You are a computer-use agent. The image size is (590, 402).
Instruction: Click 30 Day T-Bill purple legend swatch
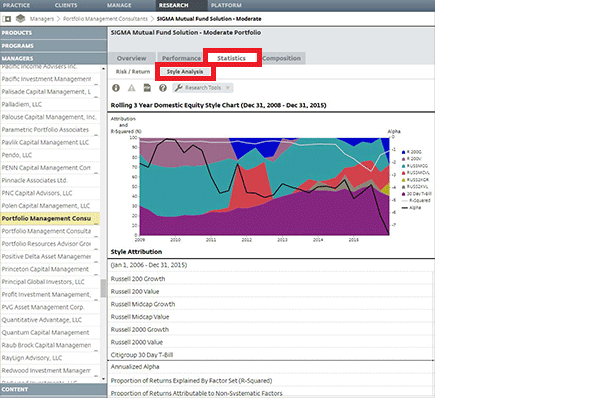click(403, 194)
